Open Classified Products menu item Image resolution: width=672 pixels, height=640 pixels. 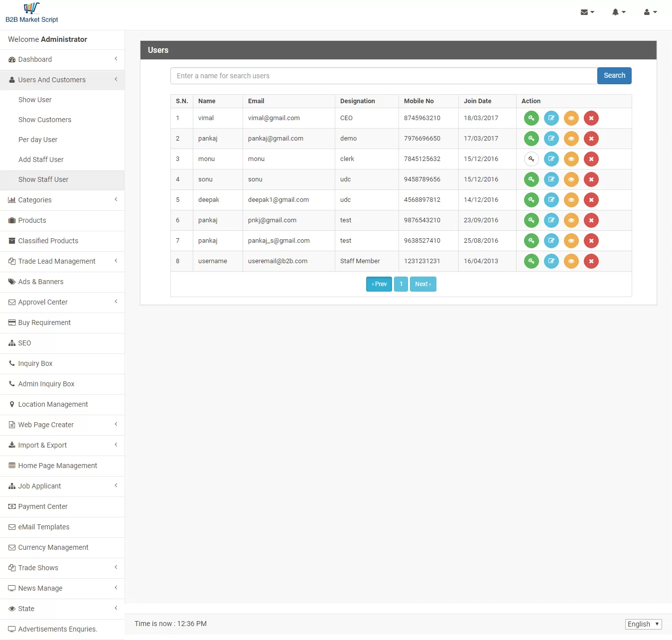tap(62, 241)
